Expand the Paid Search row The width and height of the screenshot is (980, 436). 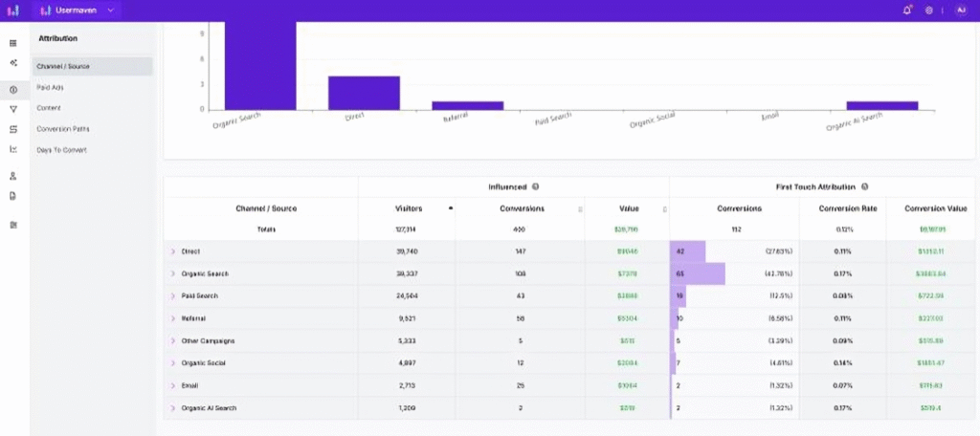tap(173, 296)
